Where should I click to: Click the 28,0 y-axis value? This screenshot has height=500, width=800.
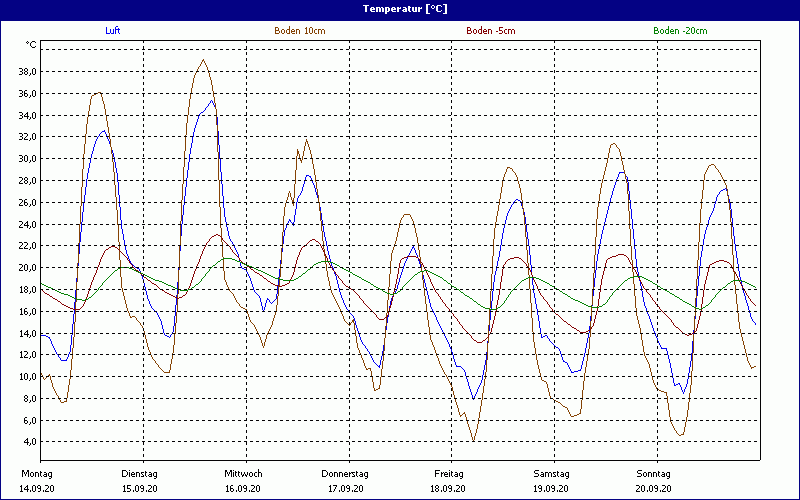(27, 181)
